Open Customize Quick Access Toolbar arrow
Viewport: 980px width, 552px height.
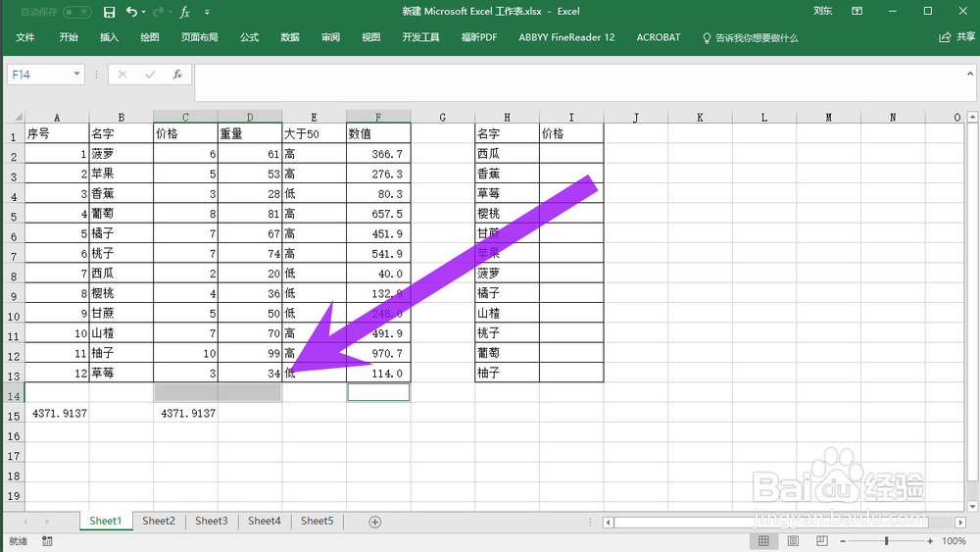(x=207, y=12)
